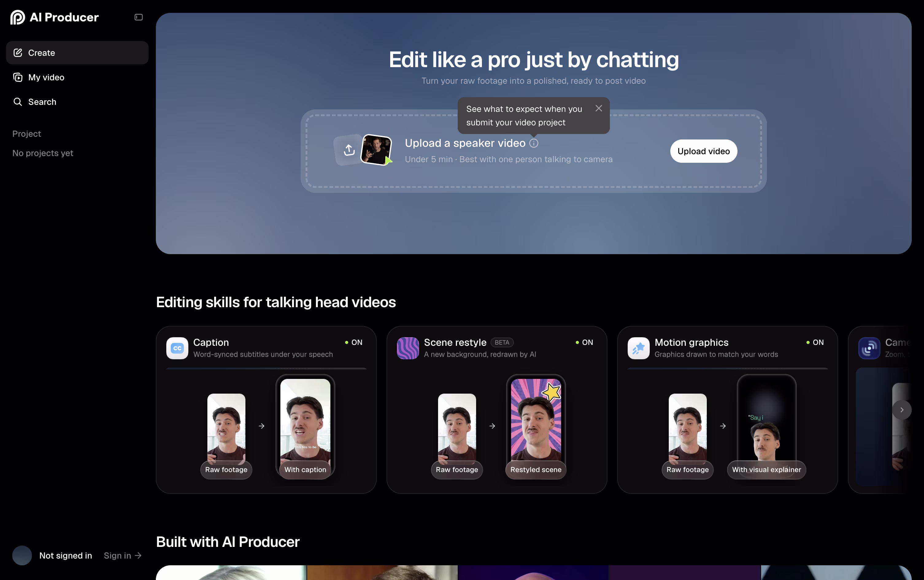Click the Motion graphics star icon

[x=638, y=348]
